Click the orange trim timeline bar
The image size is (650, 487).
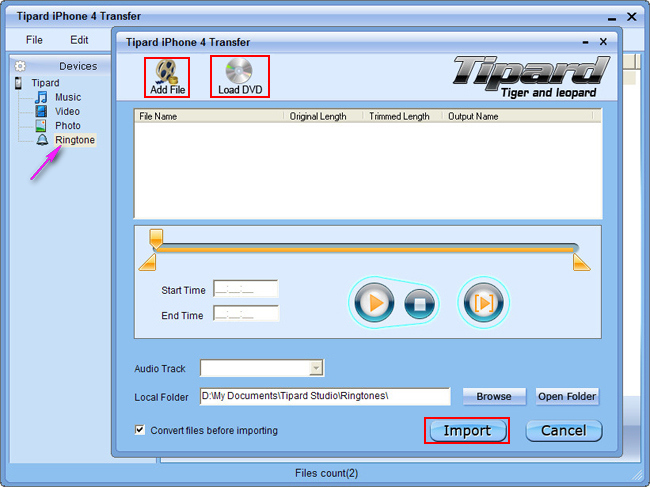366,249
